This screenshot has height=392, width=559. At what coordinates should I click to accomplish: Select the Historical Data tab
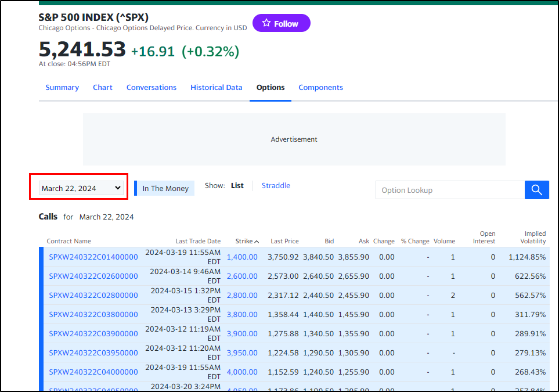click(217, 87)
